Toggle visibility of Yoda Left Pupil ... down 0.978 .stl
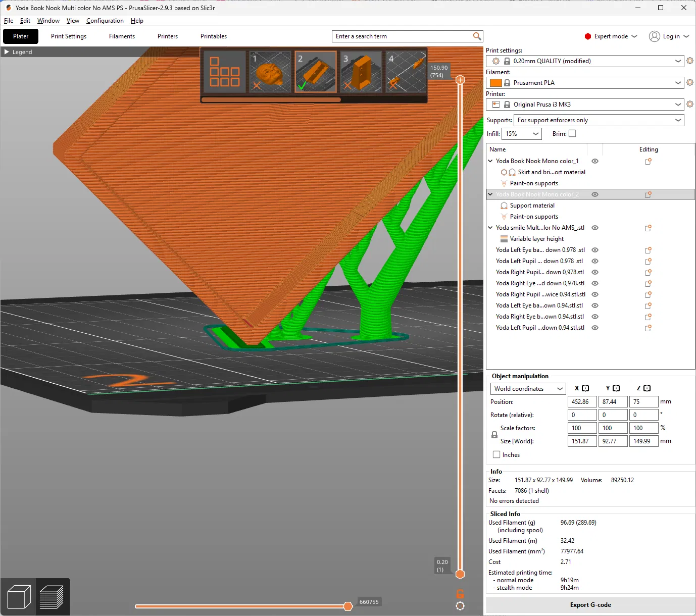Image resolution: width=696 pixels, height=616 pixels. [x=595, y=261]
